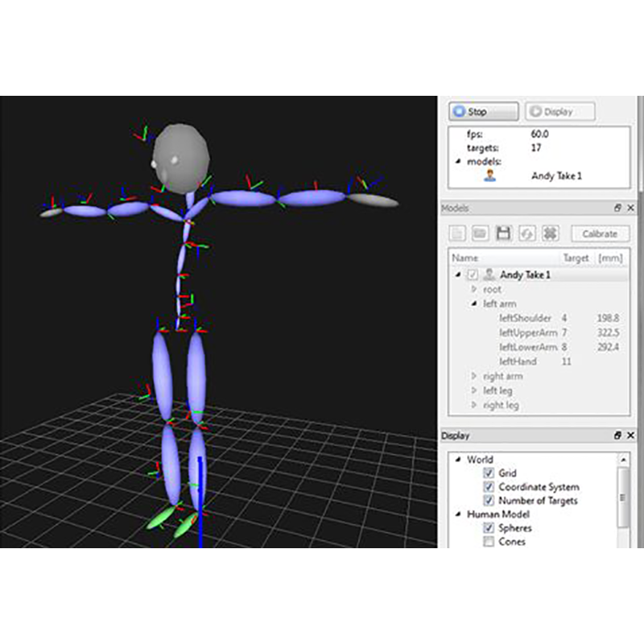Click the Display button
Screen dimensions: 644x644
click(x=559, y=111)
